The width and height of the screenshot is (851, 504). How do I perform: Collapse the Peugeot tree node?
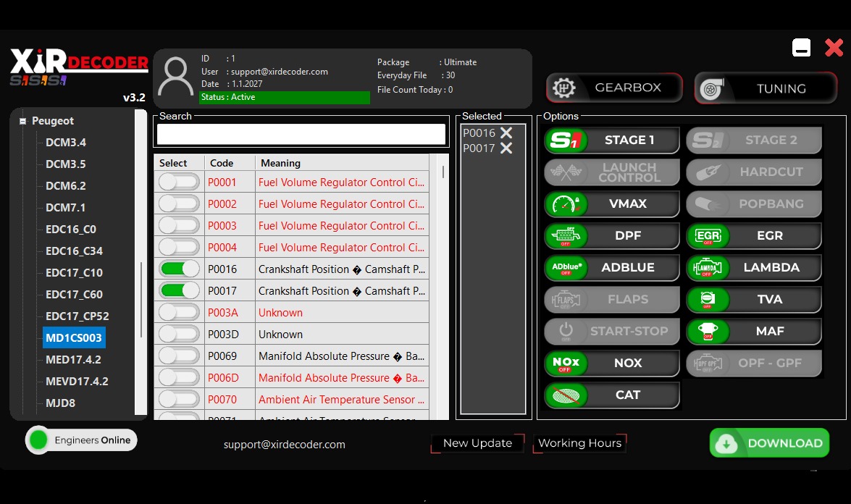point(22,121)
